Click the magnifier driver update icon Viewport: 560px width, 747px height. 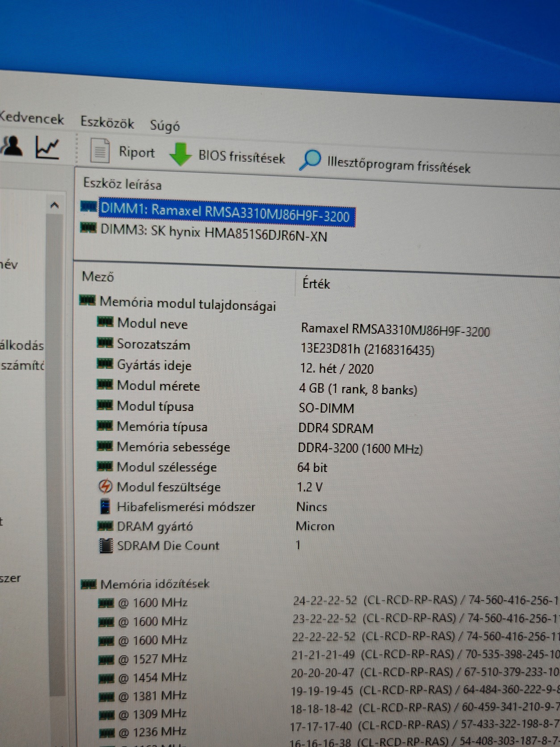click(310, 160)
